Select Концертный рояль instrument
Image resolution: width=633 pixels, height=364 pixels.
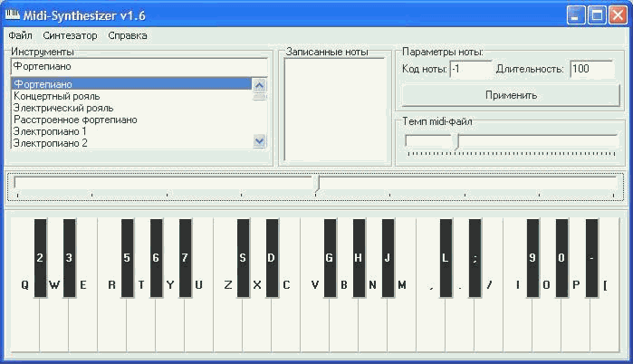pos(131,96)
